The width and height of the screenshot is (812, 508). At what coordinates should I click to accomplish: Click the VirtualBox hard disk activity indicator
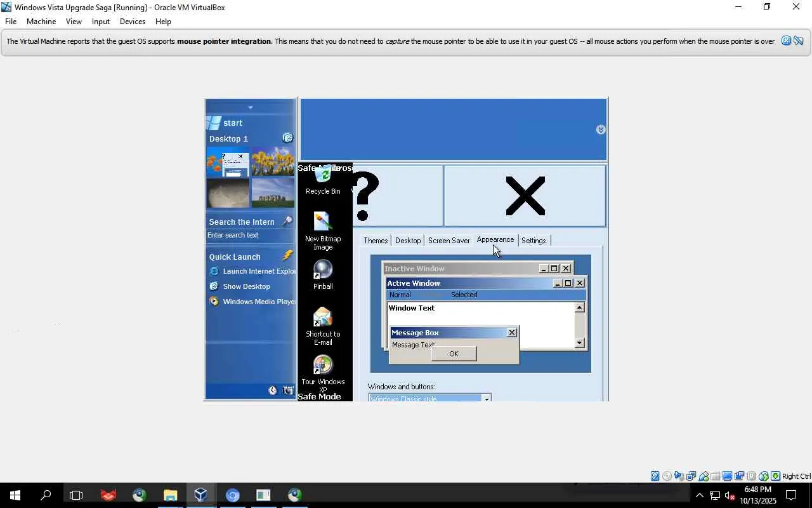(x=655, y=476)
